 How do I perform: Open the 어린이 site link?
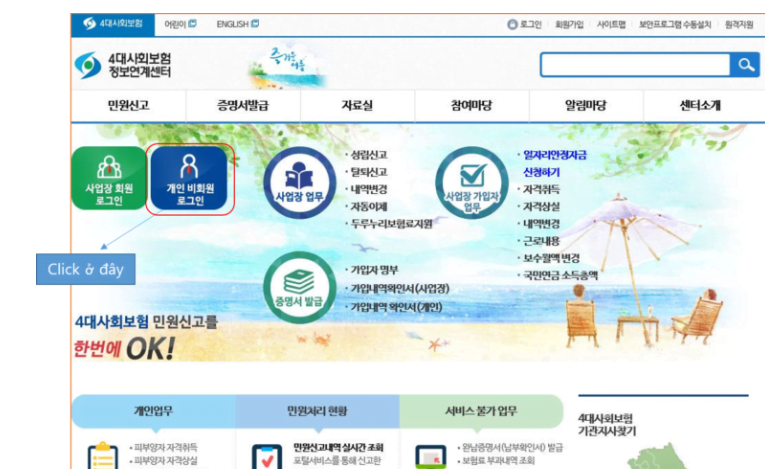tap(180, 24)
